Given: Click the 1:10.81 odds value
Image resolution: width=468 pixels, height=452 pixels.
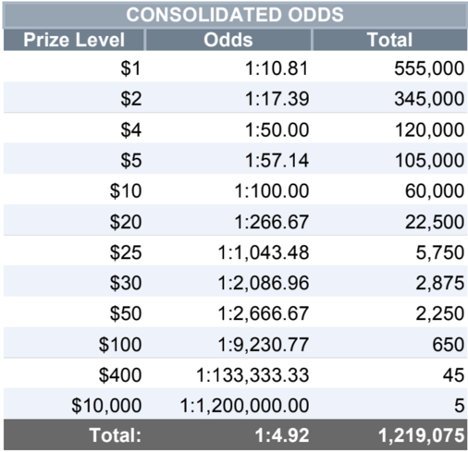Looking at the screenshot, I should [277, 68].
